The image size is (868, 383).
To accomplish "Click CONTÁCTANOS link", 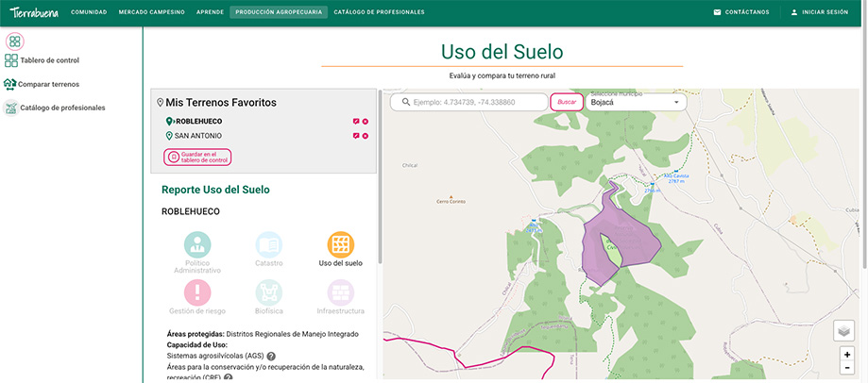I will coord(747,12).
